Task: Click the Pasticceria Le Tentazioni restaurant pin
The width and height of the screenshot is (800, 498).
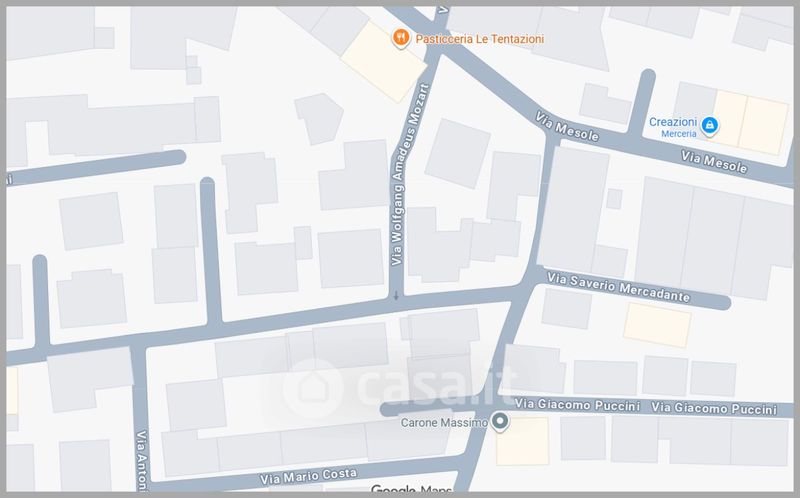Action: click(401, 38)
